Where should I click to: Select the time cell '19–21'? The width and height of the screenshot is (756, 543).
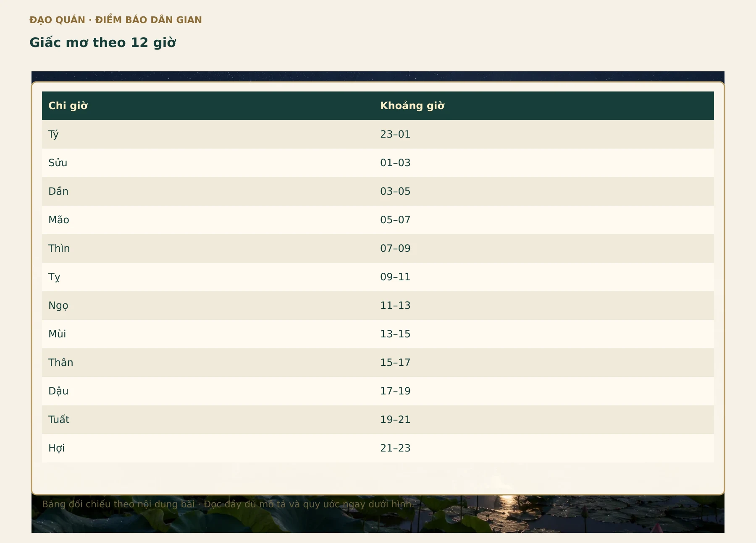click(x=544, y=420)
